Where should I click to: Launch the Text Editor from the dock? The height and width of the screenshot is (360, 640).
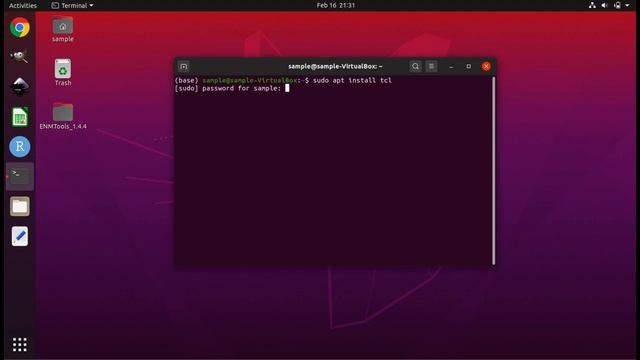tap(20, 236)
